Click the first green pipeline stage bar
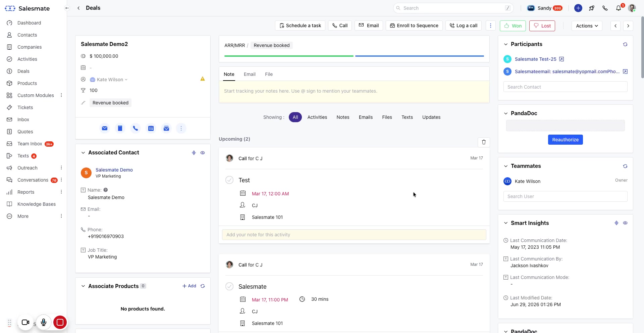 click(289, 56)
